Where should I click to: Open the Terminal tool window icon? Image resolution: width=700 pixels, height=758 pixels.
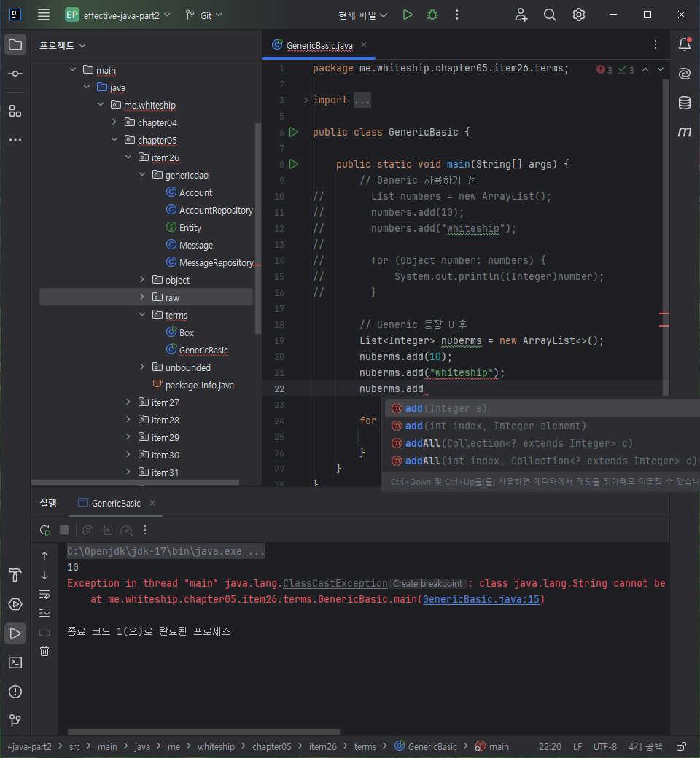15,663
